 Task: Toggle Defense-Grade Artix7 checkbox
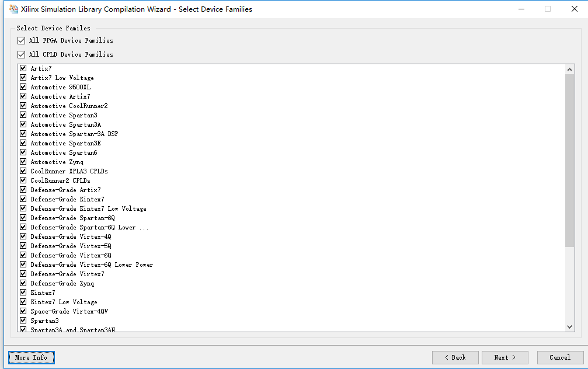[23, 190]
